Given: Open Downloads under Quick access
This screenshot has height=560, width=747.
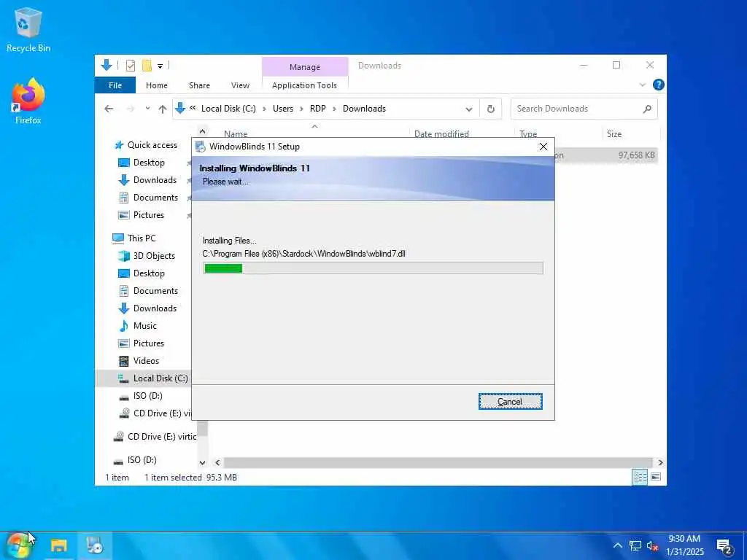Looking at the screenshot, I should (147, 180).
